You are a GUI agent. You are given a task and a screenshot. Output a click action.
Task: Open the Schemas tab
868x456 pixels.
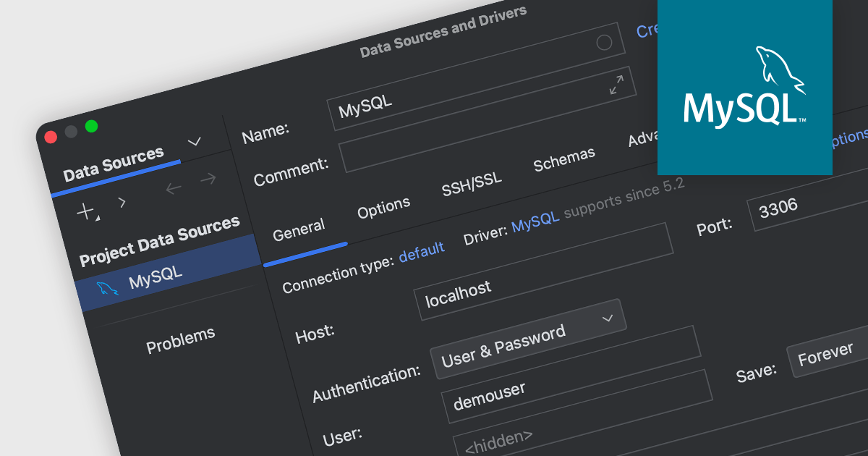564,159
